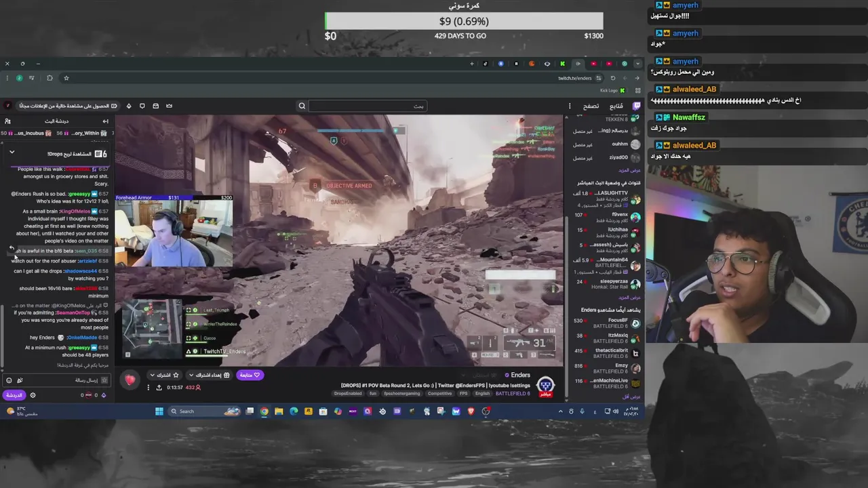Viewport: 868px width, 488px height.
Task: Switch to the TikTok browser tab
Action: pos(486,64)
